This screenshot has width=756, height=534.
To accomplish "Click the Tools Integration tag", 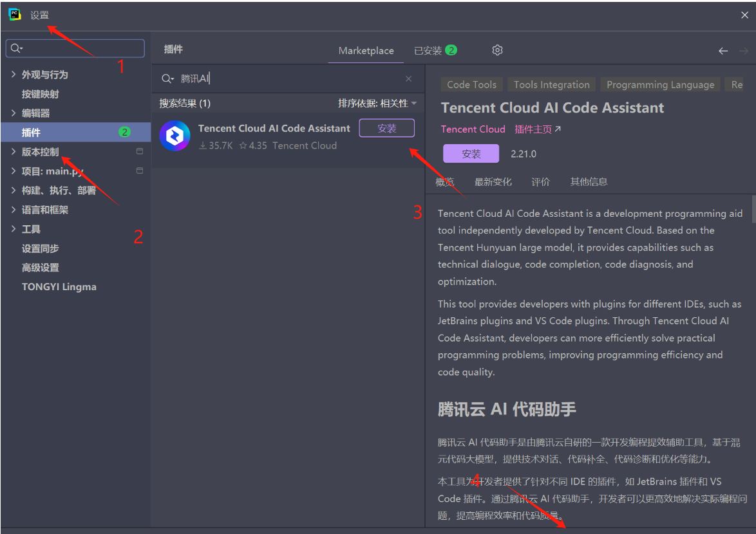I will tap(552, 84).
